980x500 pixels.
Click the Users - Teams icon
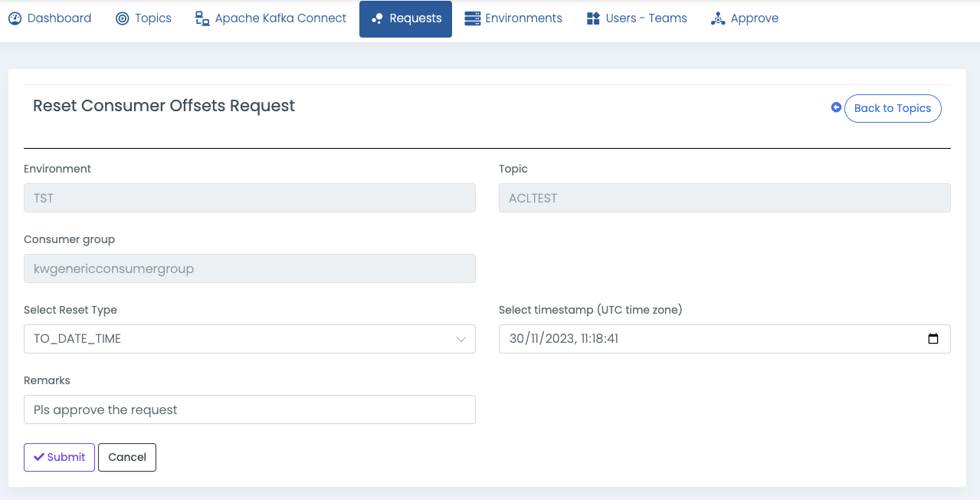(x=593, y=18)
